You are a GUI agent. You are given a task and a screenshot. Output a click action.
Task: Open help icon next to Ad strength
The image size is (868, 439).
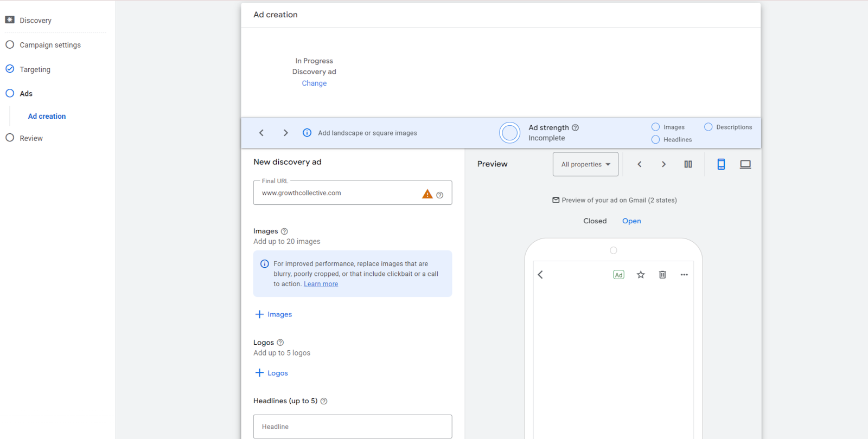click(x=576, y=128)
